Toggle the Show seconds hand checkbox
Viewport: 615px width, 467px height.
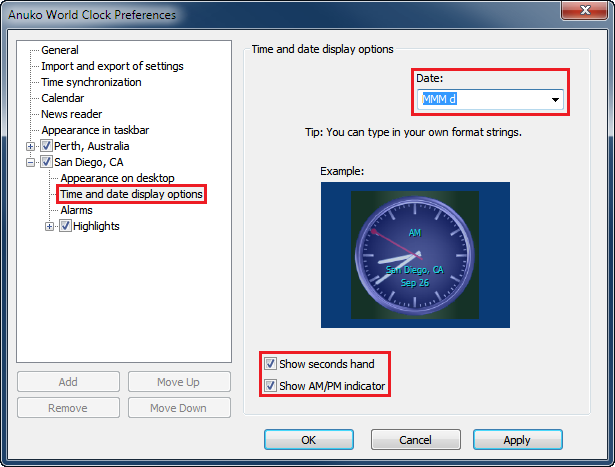271,365
